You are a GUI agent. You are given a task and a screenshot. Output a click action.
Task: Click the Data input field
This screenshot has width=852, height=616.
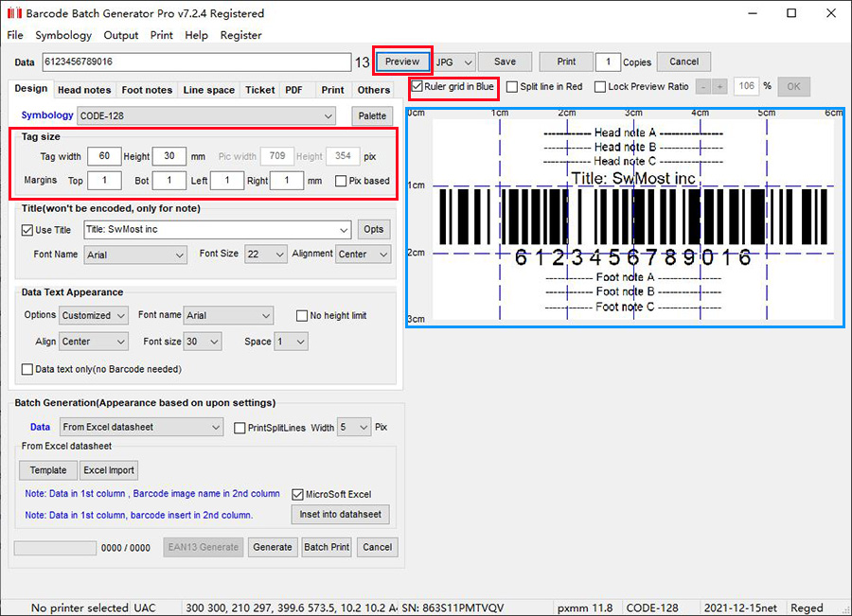coord(197,62)
